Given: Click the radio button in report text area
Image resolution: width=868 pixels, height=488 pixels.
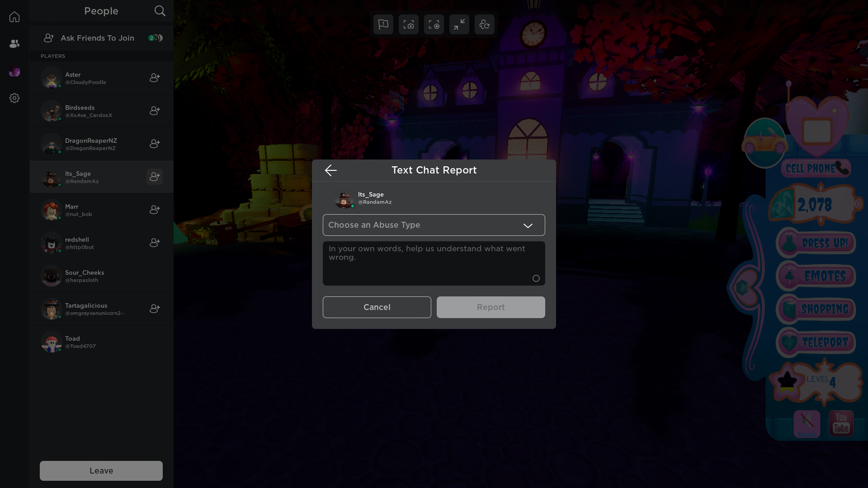Looking at the screenshot, I should click(x=536, y=278).
